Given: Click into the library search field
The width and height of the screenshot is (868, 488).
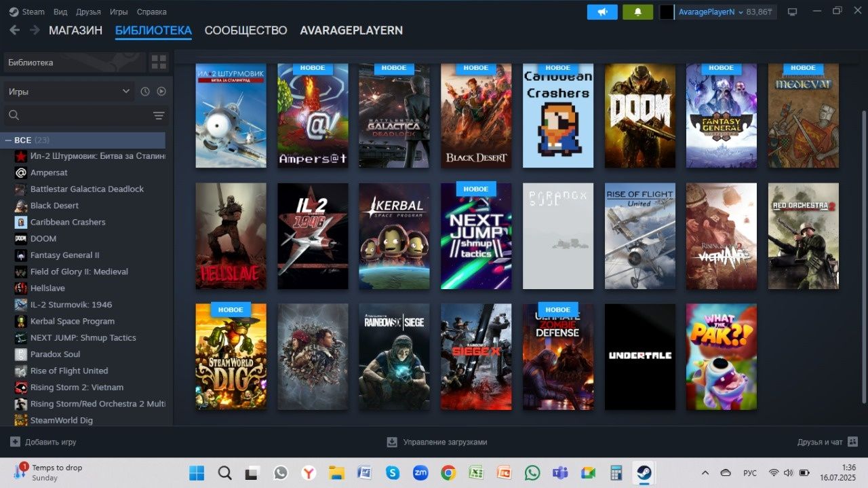Looking at the screenshot, I should coord(86,115).
